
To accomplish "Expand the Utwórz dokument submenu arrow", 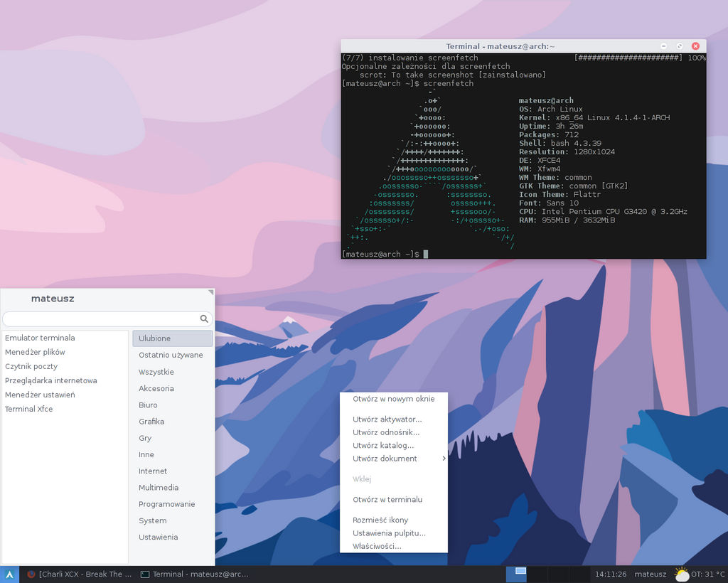I will coord(444,459).
